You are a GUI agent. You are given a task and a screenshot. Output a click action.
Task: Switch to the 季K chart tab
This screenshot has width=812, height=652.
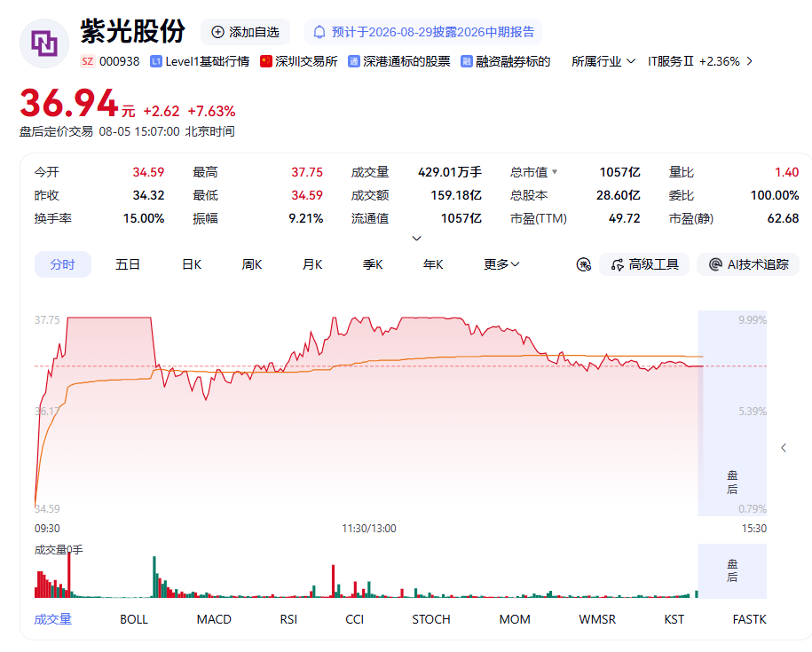(373, 264)
